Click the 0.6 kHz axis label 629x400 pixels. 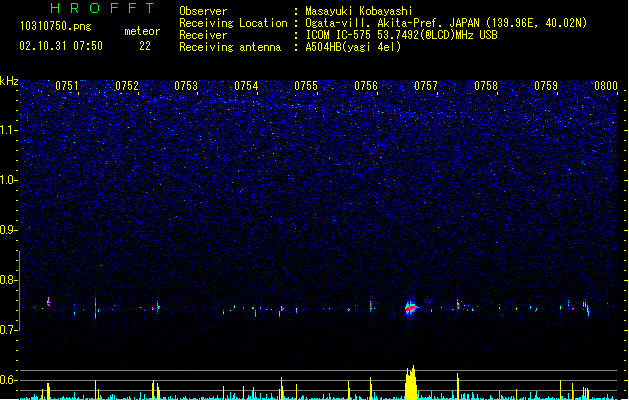click(9, 380)
